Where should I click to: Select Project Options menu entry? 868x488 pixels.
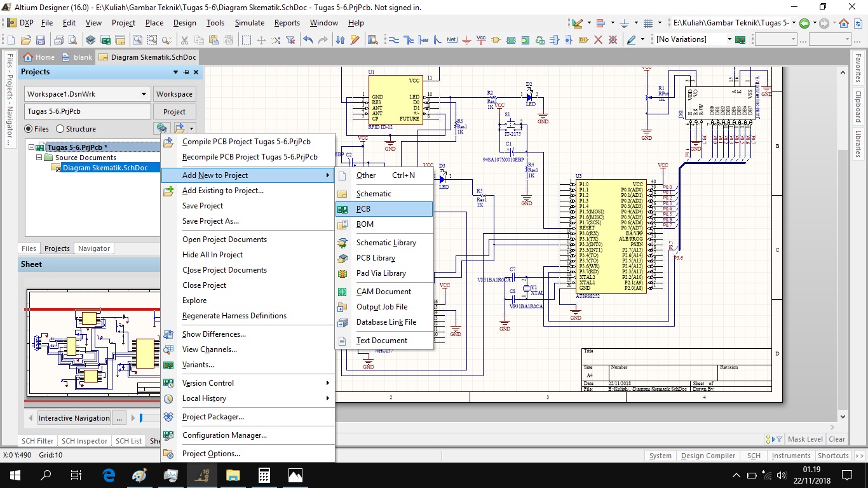click(x=248, y=454)
